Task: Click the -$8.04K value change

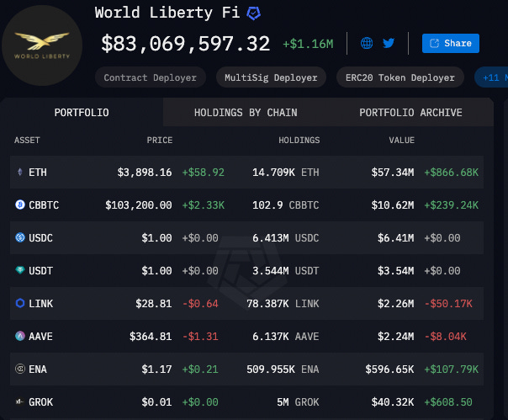Action: pos(446,337)
